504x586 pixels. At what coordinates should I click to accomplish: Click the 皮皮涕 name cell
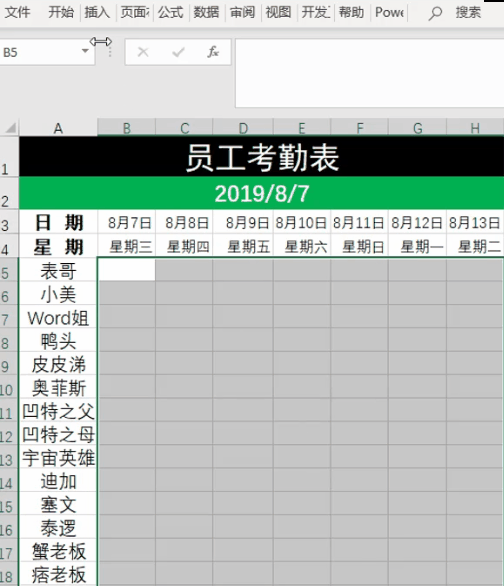58,364
